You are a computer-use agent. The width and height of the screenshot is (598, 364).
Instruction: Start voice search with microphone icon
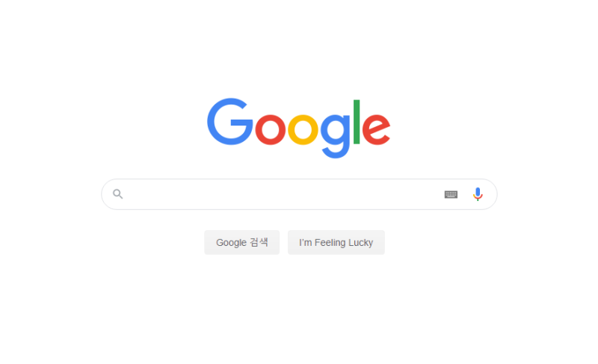pyautogui.click(x=478, y=194)
